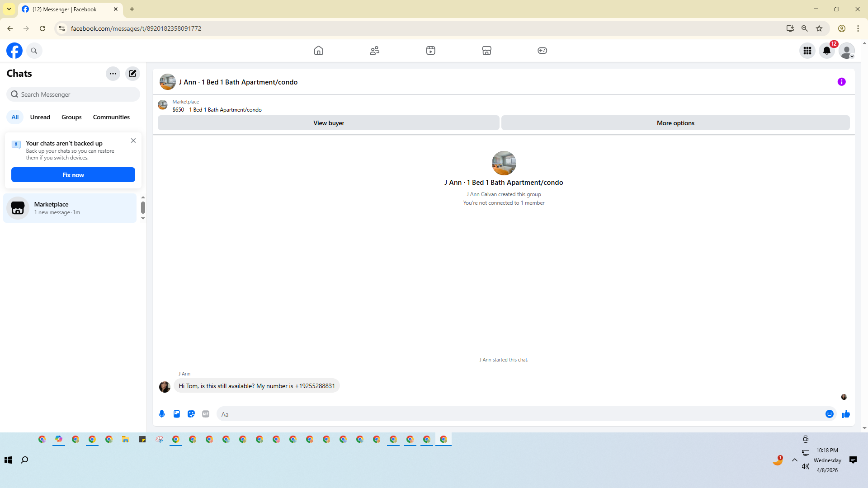Screen dimensions: 868x488
Task: Attach a file with the image icon
Action: 177,414
